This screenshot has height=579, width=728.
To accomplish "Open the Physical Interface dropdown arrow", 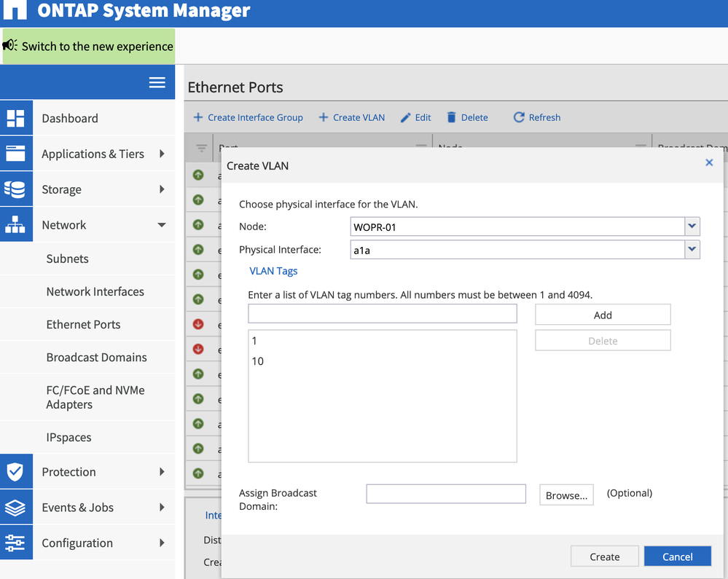I will (692, 250).
